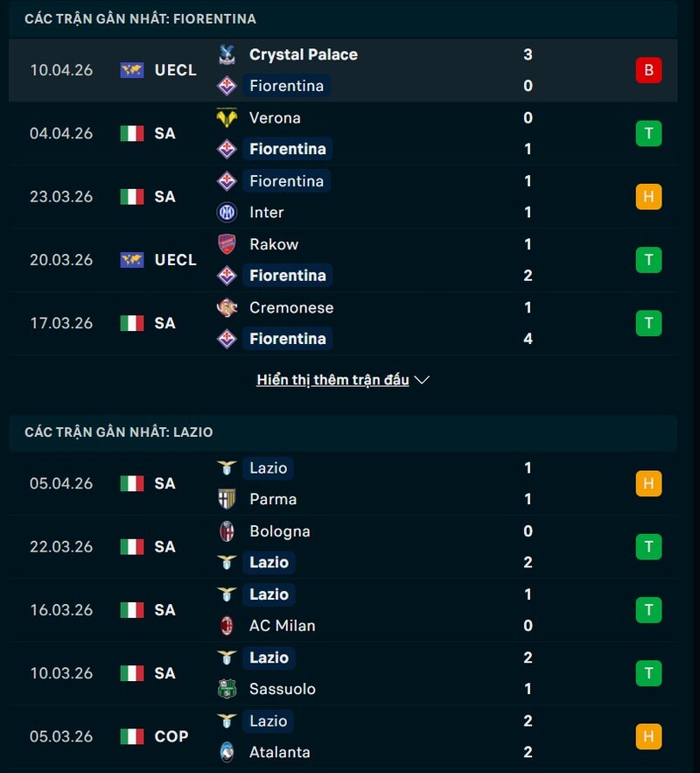Click the Lazio eagle logo in the Parma match row
The width and height of the screenshot is (700, 773).
226,467
